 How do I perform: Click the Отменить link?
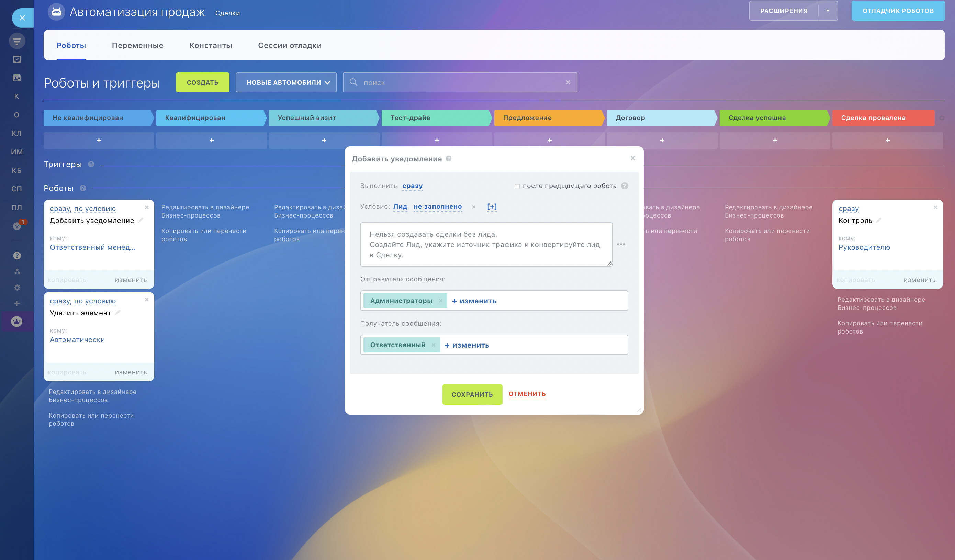[x=527, y=394]
